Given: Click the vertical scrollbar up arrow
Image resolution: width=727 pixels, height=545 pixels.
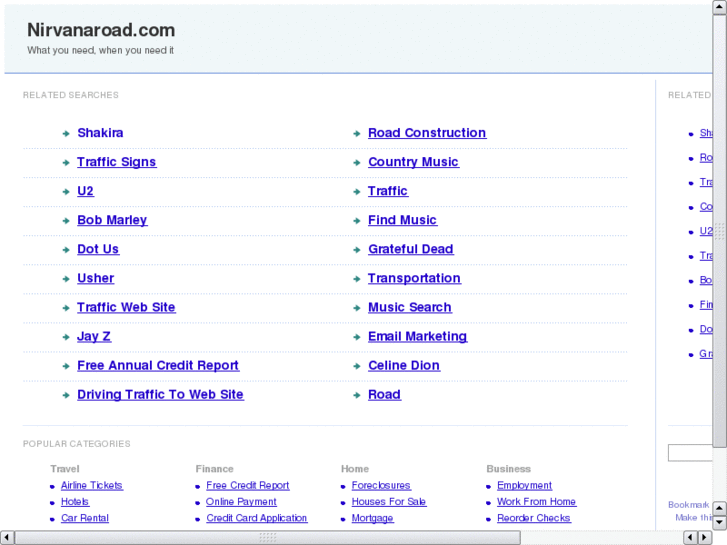Looking at the screenshot, I should (720, 7).
